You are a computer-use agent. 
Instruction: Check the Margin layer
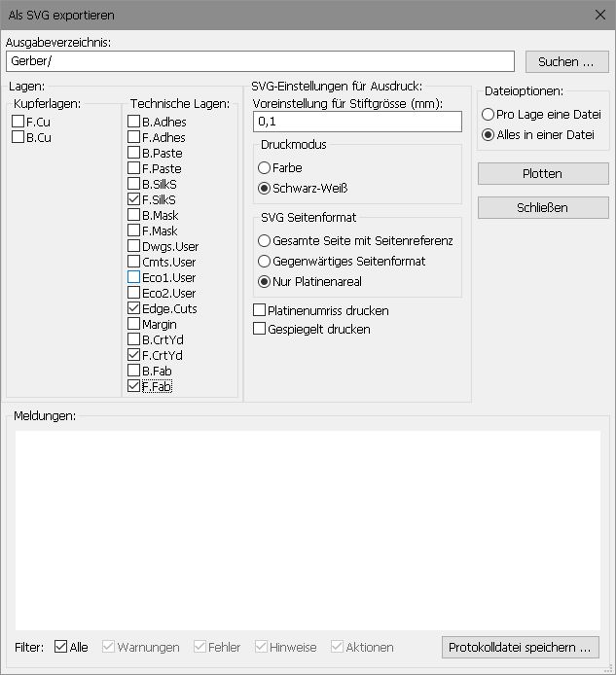[x=134, y=323]
